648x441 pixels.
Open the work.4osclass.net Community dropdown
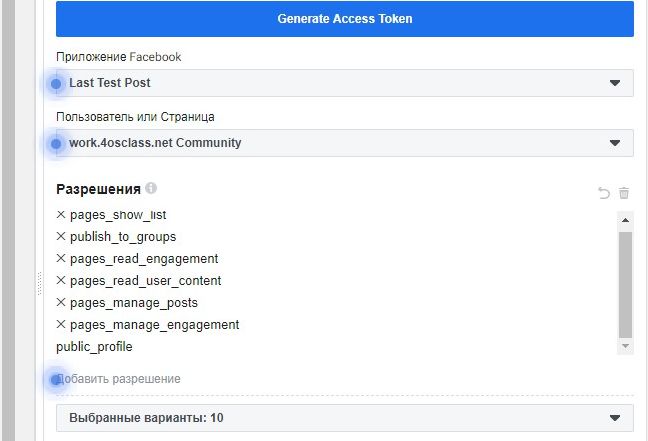point(345,143)
